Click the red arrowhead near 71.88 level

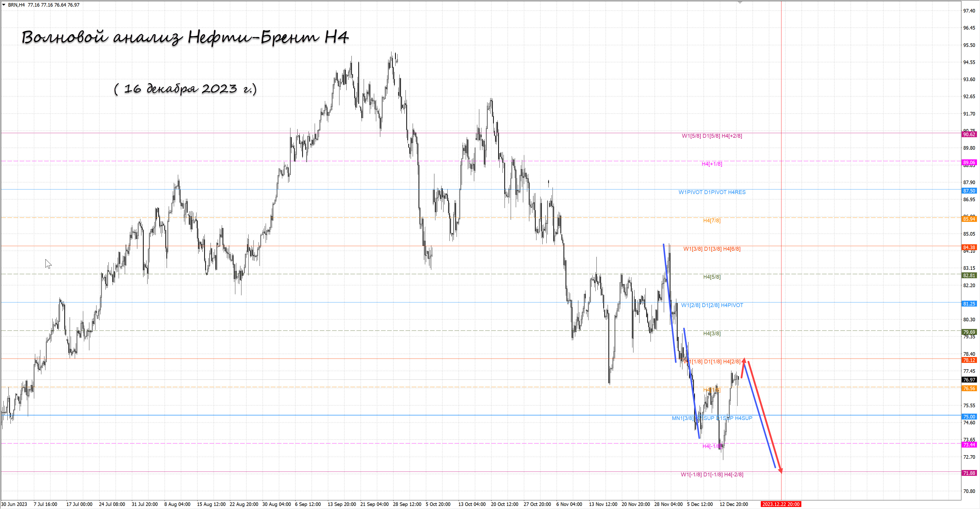(780, 470)
